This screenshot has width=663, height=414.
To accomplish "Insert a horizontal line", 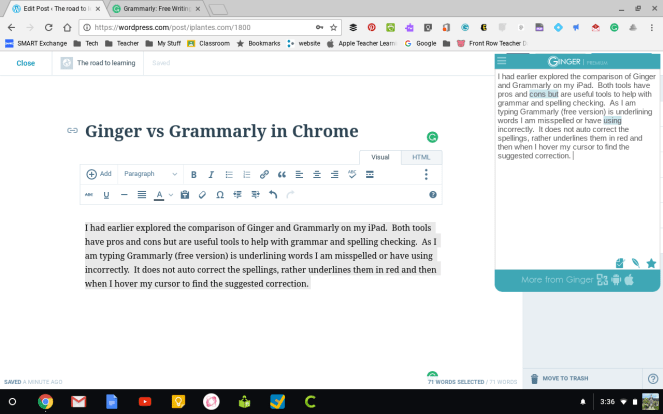I will [x=124, y=195].
